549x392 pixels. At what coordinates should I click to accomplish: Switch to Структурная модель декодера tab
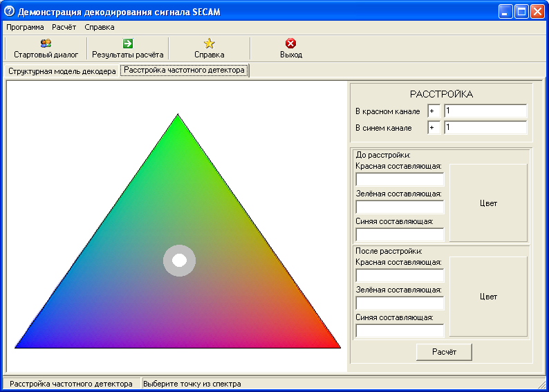click(x=62, y=71)
